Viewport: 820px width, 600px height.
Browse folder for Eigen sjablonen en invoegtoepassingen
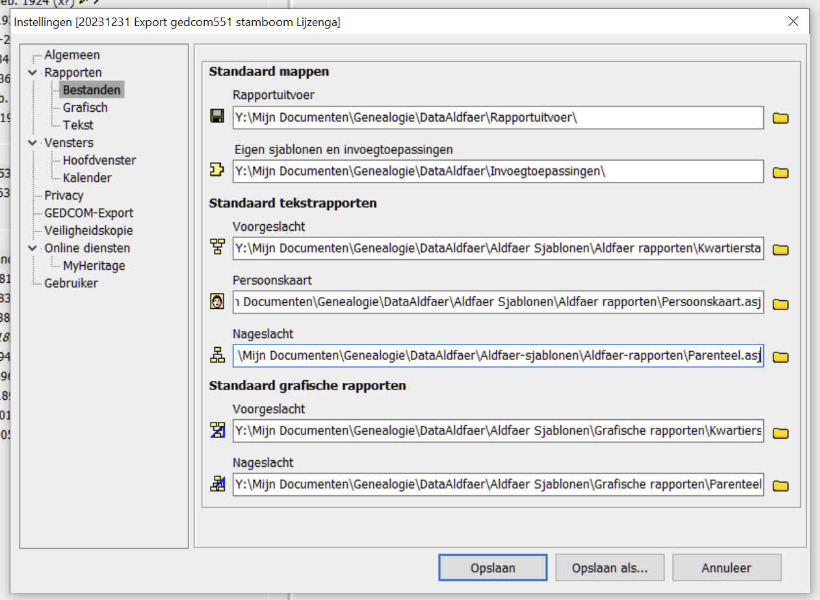[781, 173]
